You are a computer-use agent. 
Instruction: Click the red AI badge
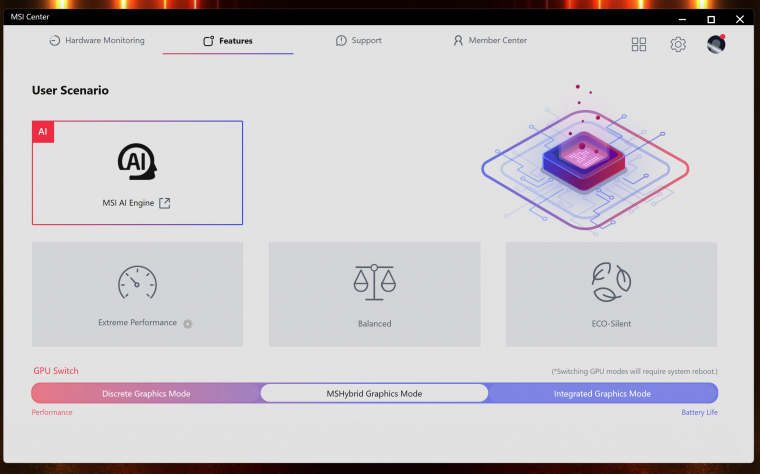click(x=43, y=132)
